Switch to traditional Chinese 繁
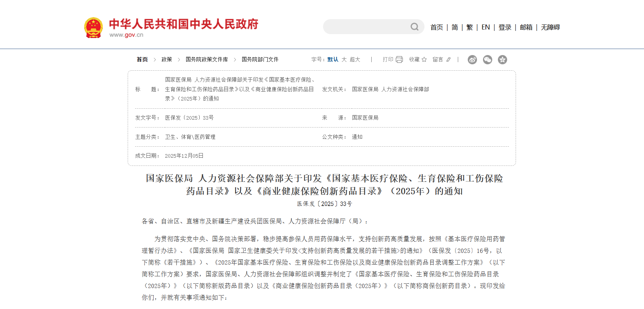Viewport: 644px width, 309px height. coord(470,27)
